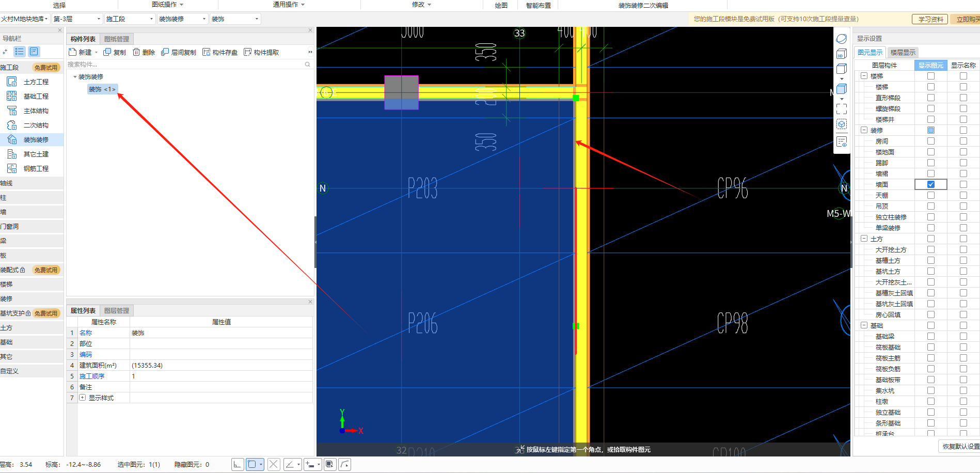Open the 图纸操作 ribbon group menu
This screenshot has width=980, height=473.
168,5
